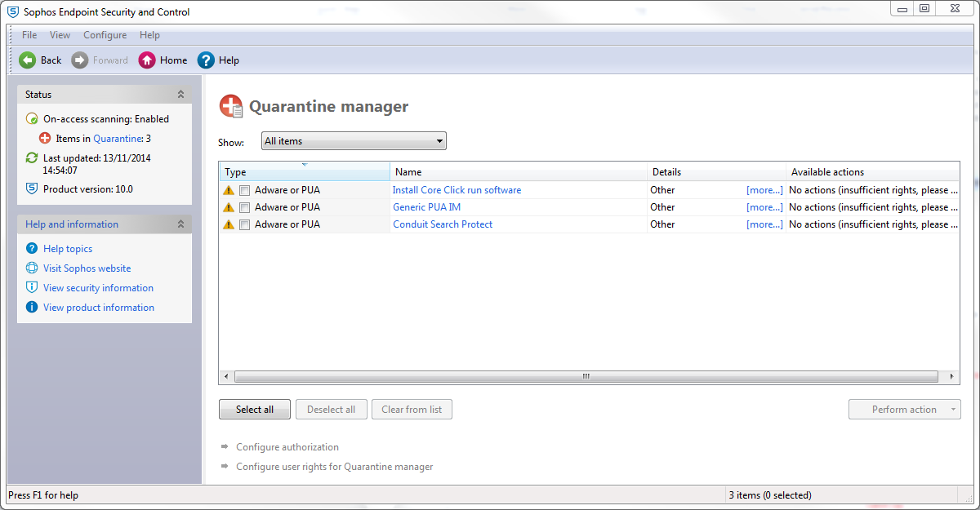
Task: Tick checkbox for Generic PUA IM
Action: (x=244, y=207)
